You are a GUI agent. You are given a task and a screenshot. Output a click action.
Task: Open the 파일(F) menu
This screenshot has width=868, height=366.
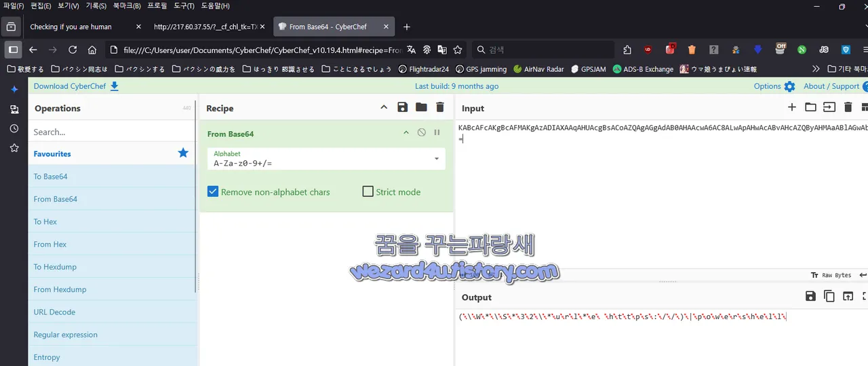[x=14, y=6]
